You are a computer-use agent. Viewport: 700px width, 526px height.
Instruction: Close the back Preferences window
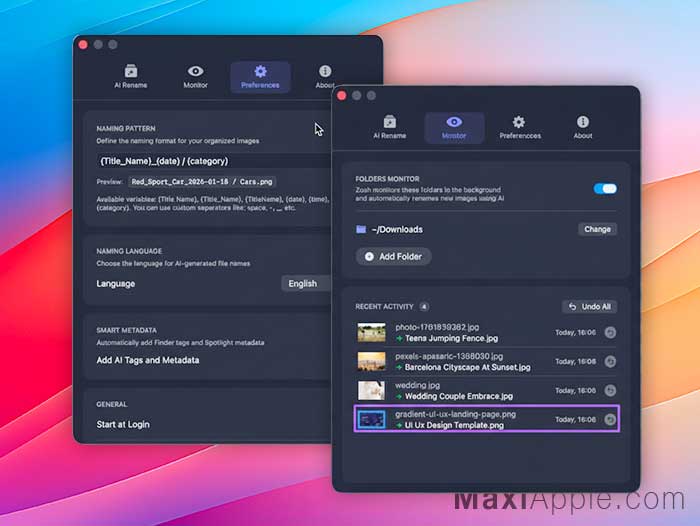coord(83,44)
